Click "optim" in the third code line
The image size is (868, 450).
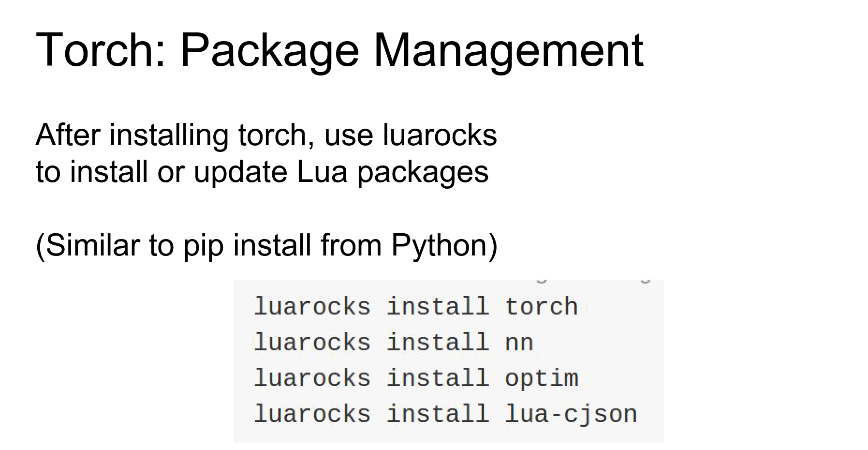click(541, 378)
